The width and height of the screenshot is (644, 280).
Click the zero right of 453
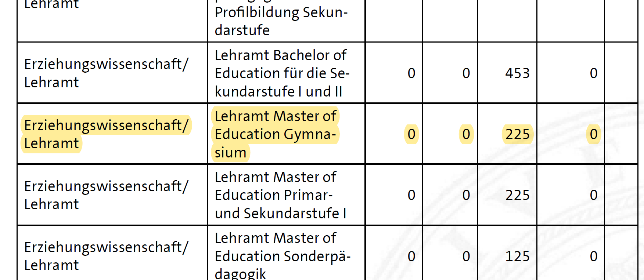coord(594,73)
